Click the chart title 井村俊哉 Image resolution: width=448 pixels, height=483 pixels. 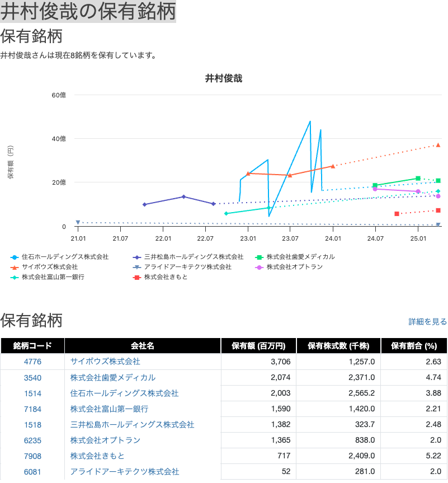pyautogui.click(x=224, y=78)
